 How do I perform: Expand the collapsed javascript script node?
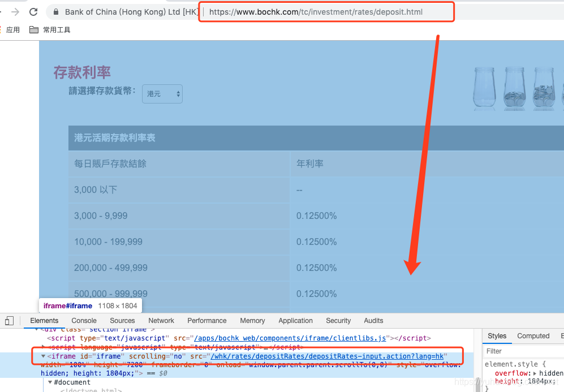(43, 347)
